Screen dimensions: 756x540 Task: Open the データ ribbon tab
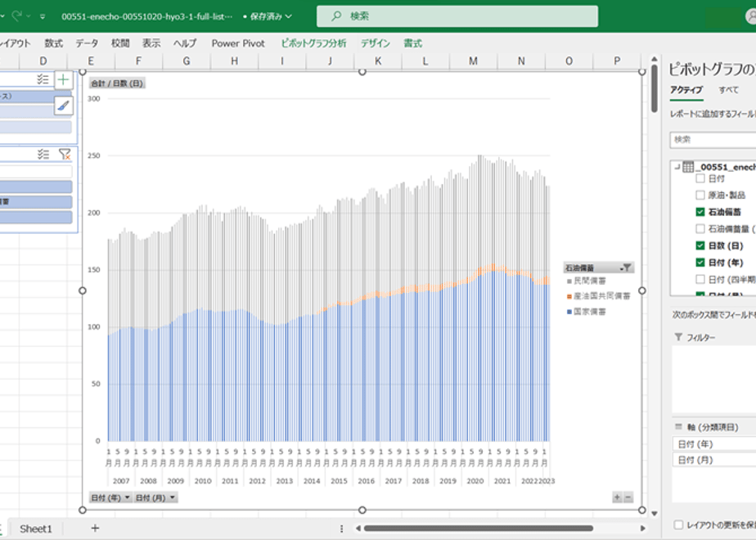(87, 43)
